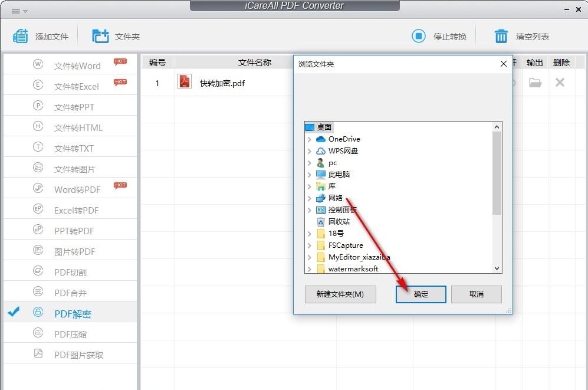Viewport: 588px width, 390px height.
Task: Expand the 控制面板 tree node
Action: tap(310, 210)
